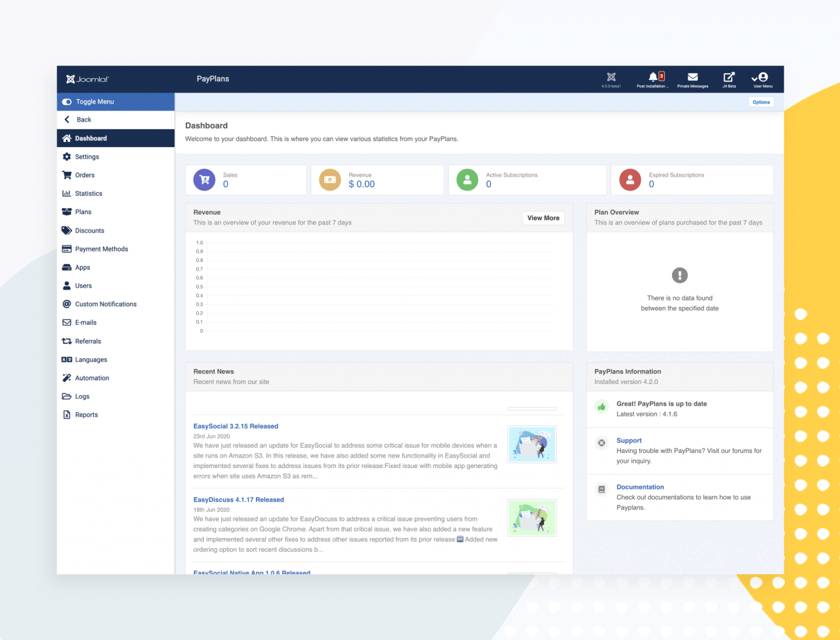Select Dashboard in the sidebar

tap(115, 139)
